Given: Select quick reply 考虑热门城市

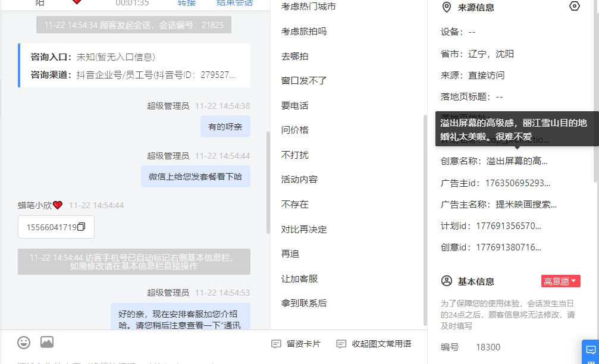Looking at the screenshot, I should [308, 7].
